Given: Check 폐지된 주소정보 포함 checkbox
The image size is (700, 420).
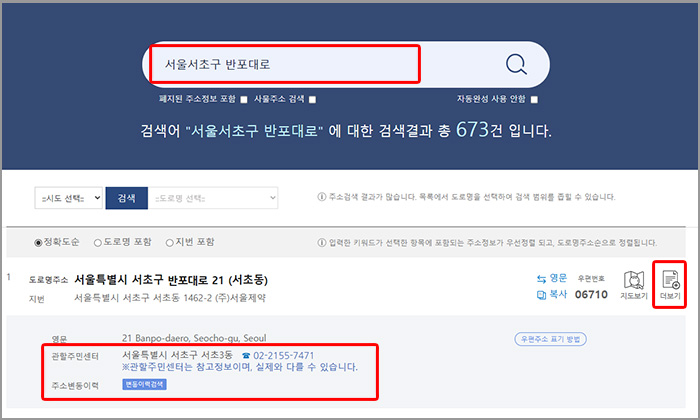Looking at the screenshot, I should point(244,100).
